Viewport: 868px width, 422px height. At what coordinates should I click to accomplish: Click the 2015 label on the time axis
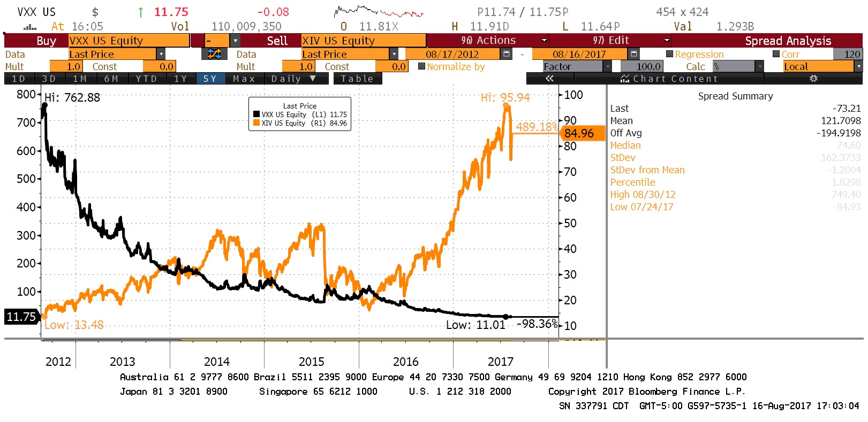(x=311, y=362)
